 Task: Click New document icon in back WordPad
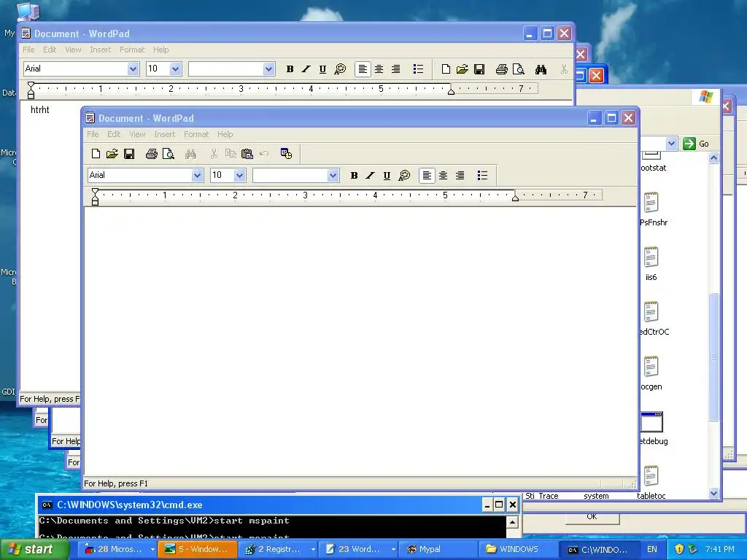pyautogui.click(x=446, y=69)
